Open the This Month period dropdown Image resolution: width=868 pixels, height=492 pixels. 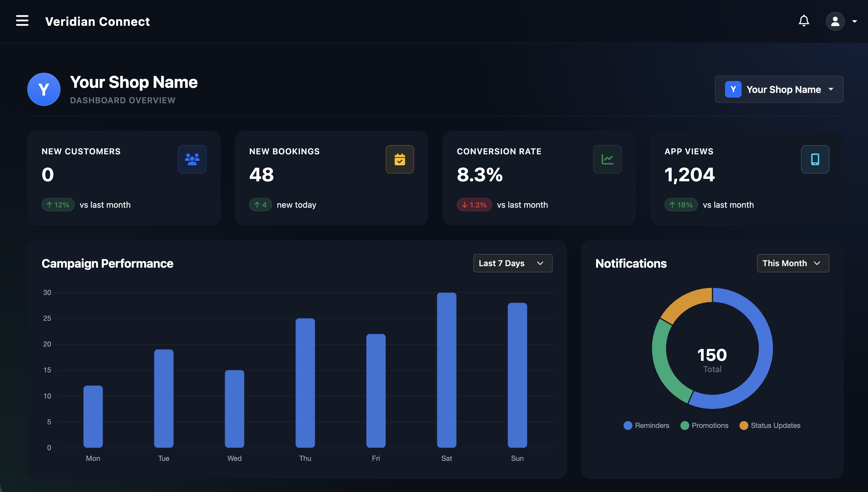[793, 263]
